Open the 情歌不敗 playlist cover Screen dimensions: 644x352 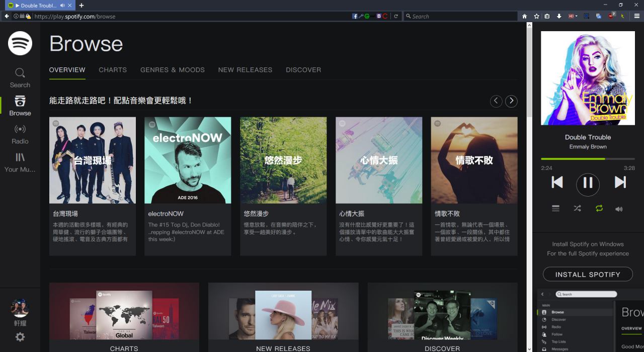point(474,160)
